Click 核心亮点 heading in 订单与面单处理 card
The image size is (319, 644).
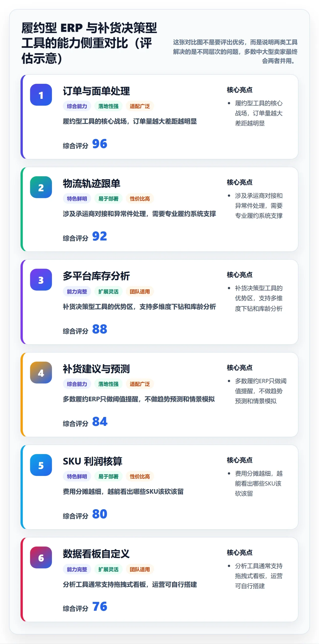(x=239, y=90)
